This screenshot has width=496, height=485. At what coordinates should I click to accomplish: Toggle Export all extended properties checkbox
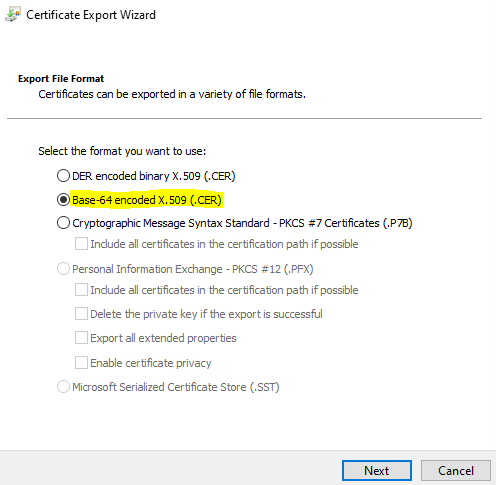(x=81, y=338)
